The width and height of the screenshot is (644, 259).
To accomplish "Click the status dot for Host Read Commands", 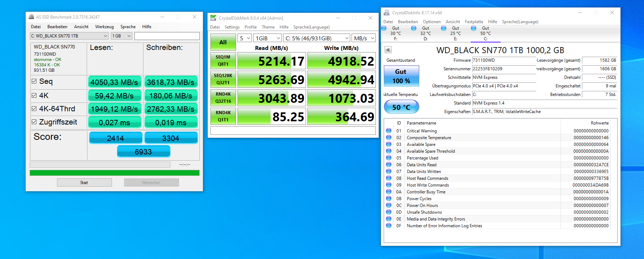I will coord(389,178).
